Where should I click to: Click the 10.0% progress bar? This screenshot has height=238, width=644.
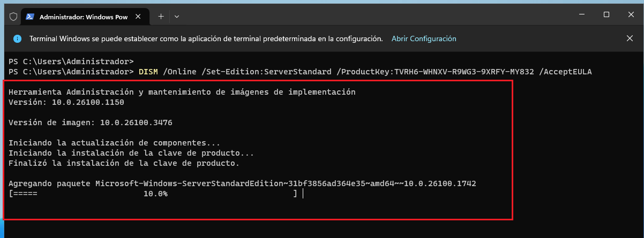click(x=153, y=194)
